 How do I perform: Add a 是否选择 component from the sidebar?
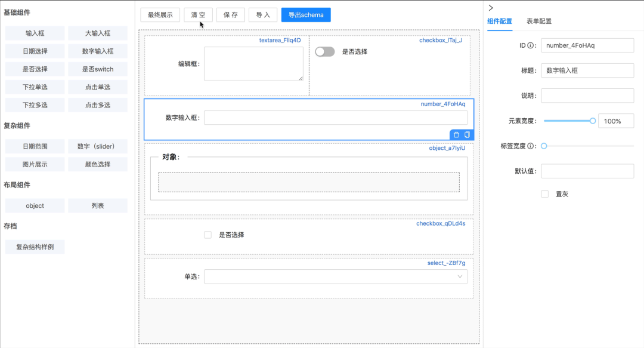pos(35,69)
